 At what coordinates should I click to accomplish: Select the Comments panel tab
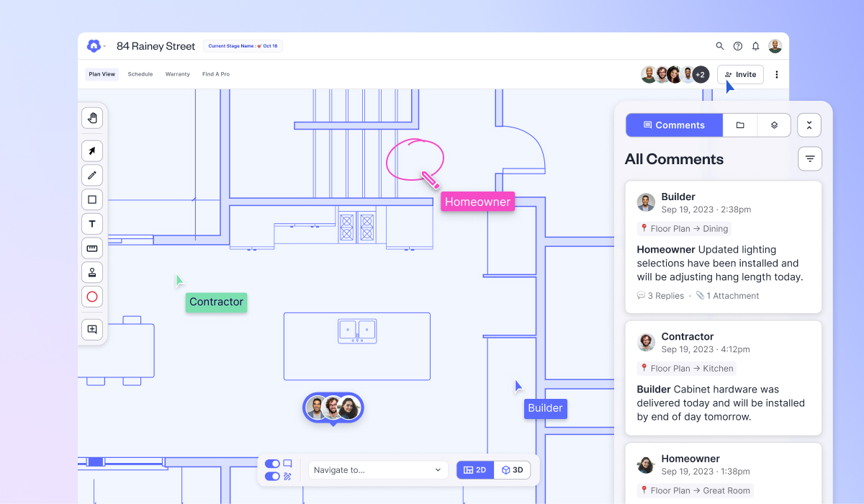(x=674, y=125)
